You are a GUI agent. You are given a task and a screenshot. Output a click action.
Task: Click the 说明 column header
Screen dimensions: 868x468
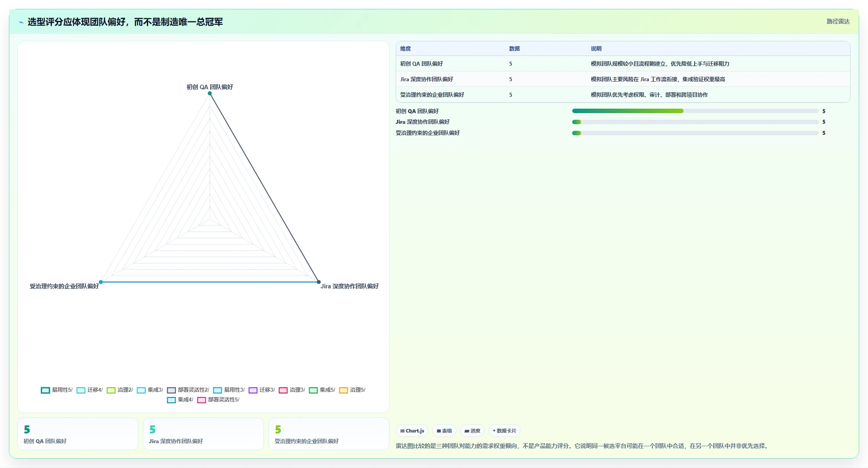click(596, 49)
